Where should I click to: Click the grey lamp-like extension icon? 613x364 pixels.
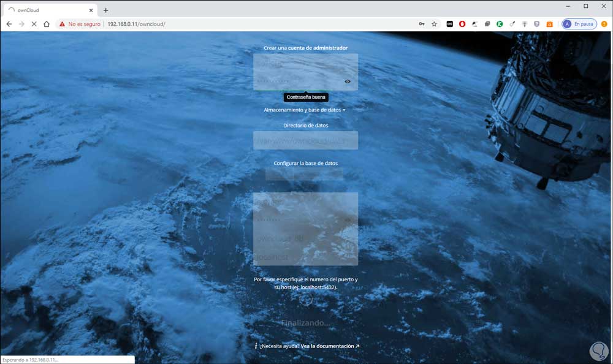[525, 24]
